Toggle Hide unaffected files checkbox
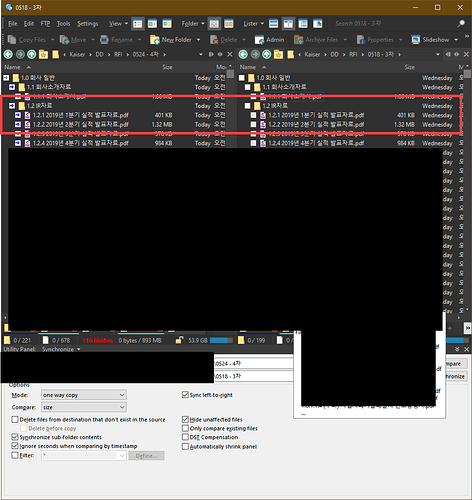The height and width of the screenshot is (500, 472). coord(185,419)
